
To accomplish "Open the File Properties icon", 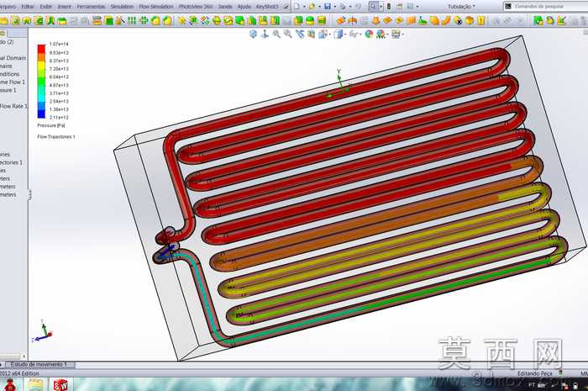I will [x=399, y=7].
